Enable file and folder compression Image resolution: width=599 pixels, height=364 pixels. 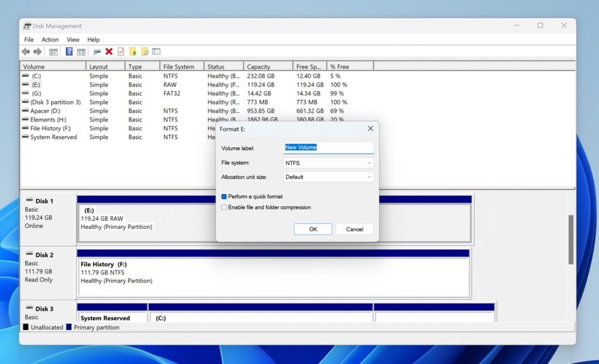click(x=223, y=207)
